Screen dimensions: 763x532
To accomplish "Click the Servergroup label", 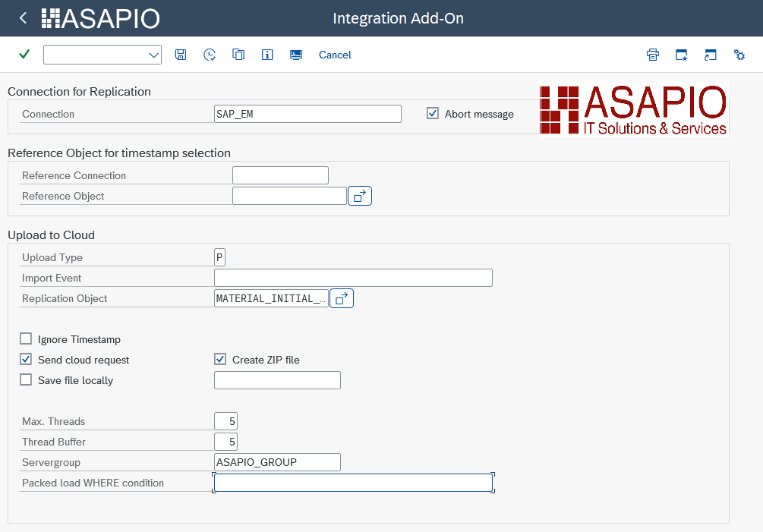I will click(x=51, y=462).
